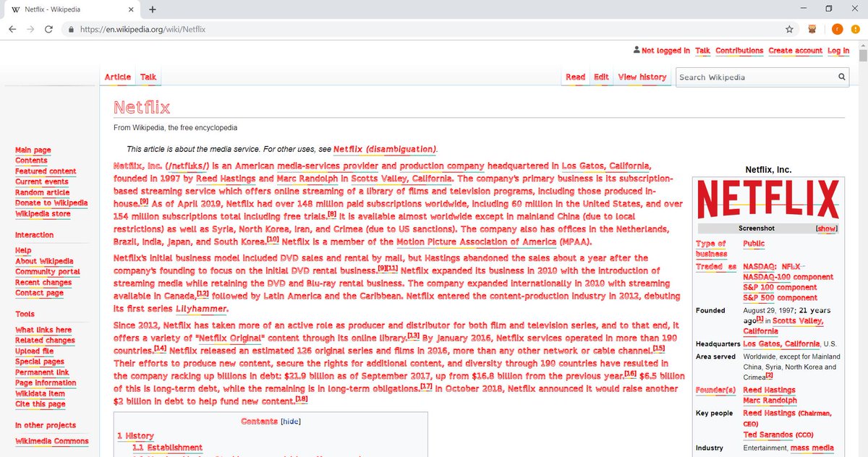The image size is (868, 457).
Task: Reload the page with the refresh icon
Action: click(48, 30)
